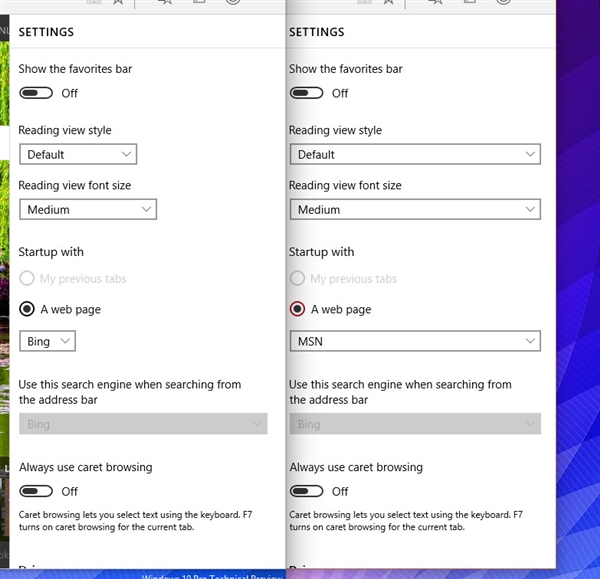Click the greyed search engine dropdown in right panel
This screenshot has width=600, height=579.
pyautogui.click(x=415, y=424)
